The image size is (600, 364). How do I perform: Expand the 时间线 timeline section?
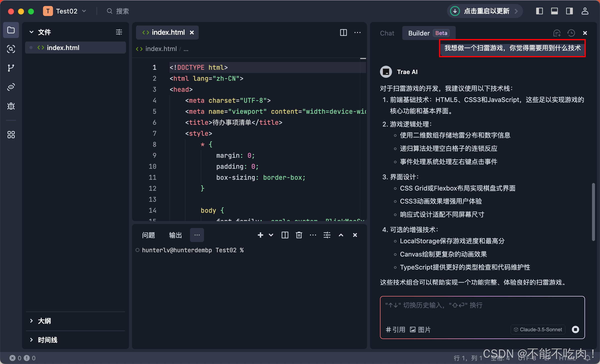pyautogui.click(x=47, y=340)
